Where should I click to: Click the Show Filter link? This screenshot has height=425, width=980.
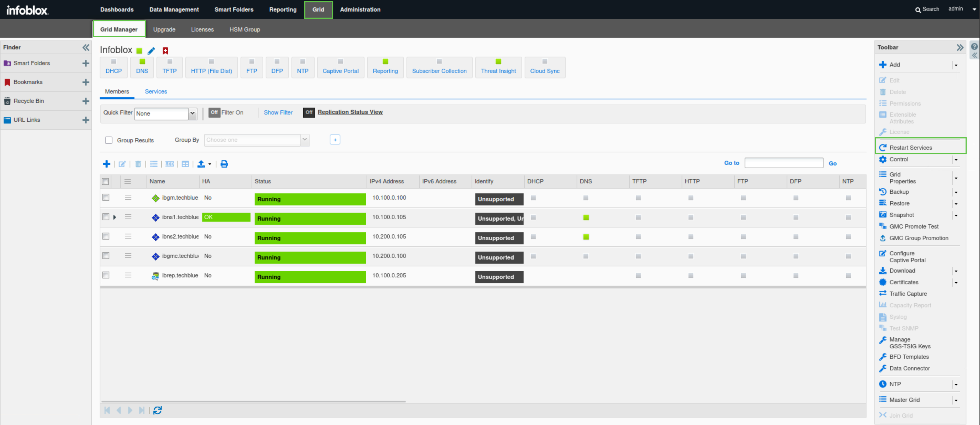[x=278, y=113]
